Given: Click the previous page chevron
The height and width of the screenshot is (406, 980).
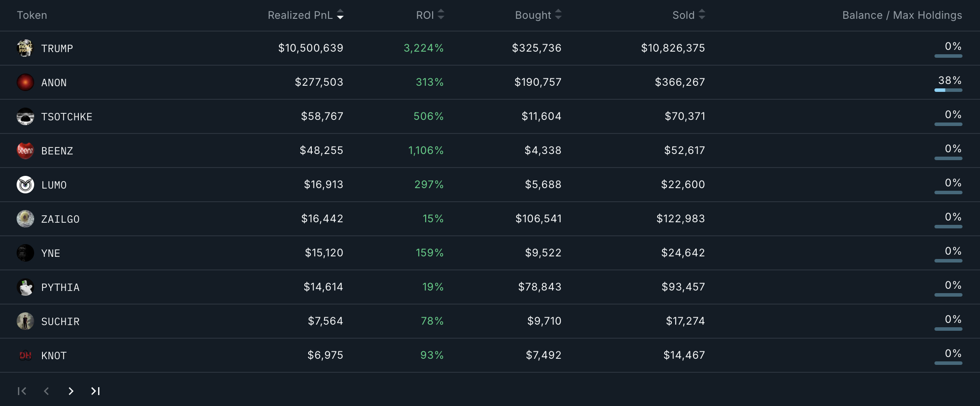Looking at the screenshot, I should 46,391.
